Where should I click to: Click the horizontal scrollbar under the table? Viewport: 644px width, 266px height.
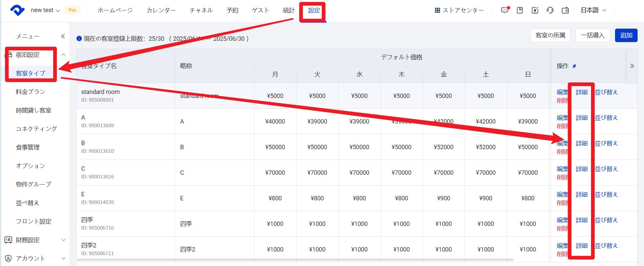[x=295, y=260]
